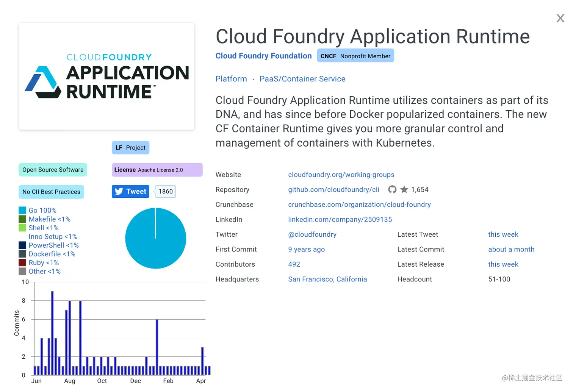Click the 'Dockerfile <1%' language link
The width and height of the screenshot is (573, 392).
click(52, 254)
